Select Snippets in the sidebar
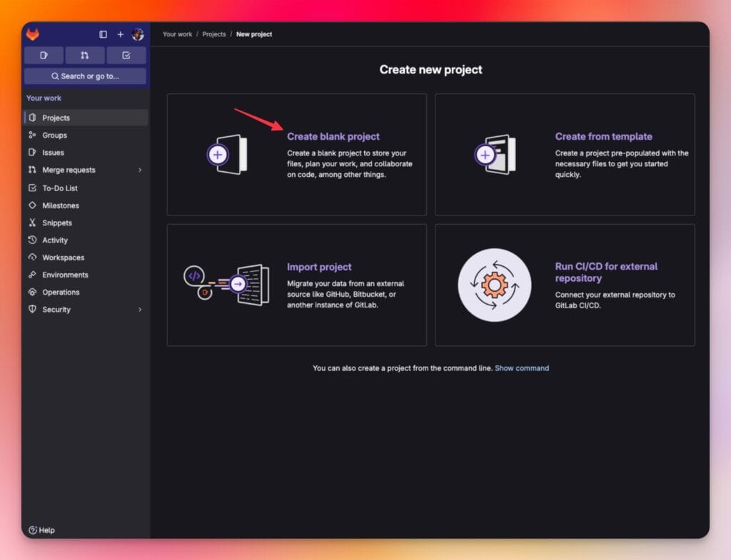Screen dimensions: 731x560 (x=86, y=223)
